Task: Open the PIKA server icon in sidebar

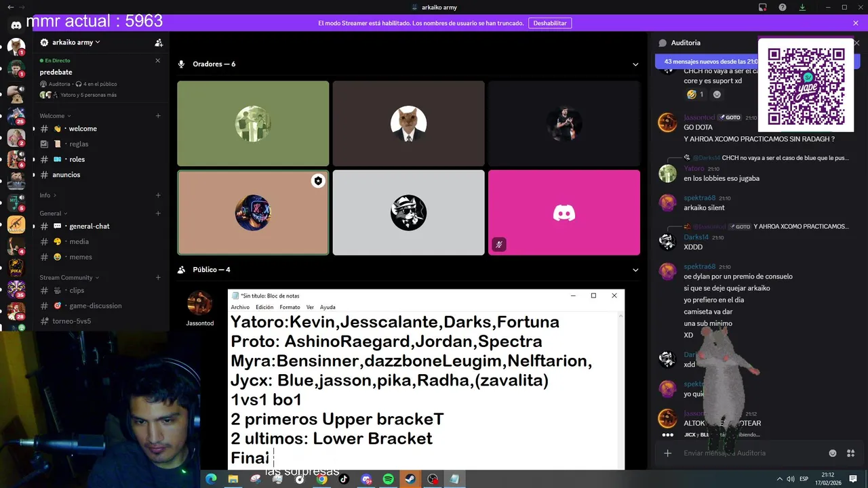Action: tap(16, 268)
